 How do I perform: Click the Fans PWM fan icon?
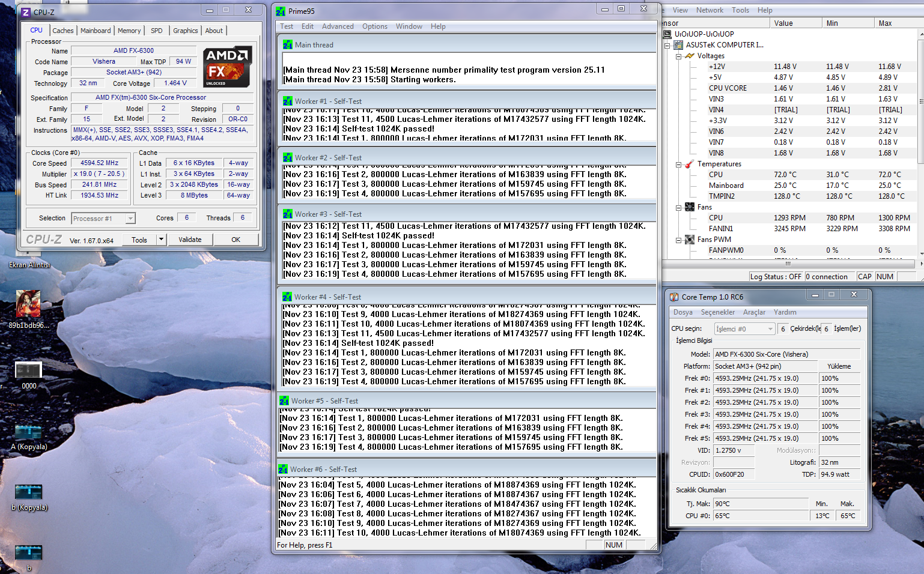tap(690, 240)
